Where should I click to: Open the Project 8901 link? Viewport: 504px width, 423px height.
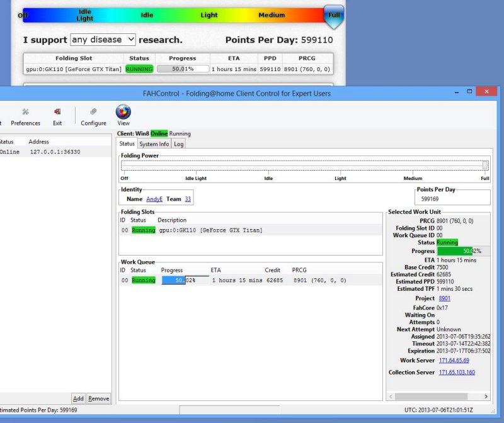pyautogui.click(x=445, y=298)
